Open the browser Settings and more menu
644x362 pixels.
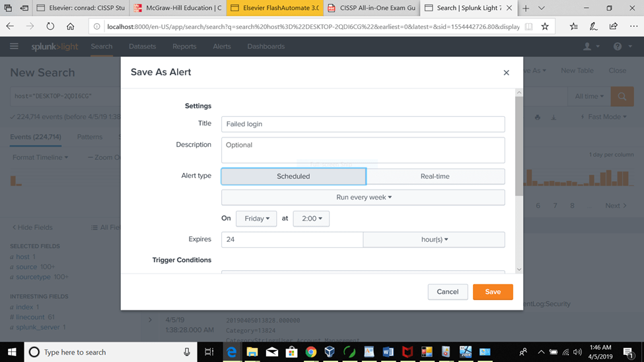tap(633, 26)
